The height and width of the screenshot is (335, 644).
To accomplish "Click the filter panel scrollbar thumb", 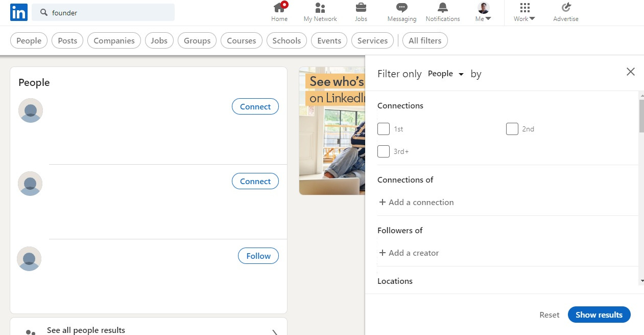I will (x=641, y=116).
